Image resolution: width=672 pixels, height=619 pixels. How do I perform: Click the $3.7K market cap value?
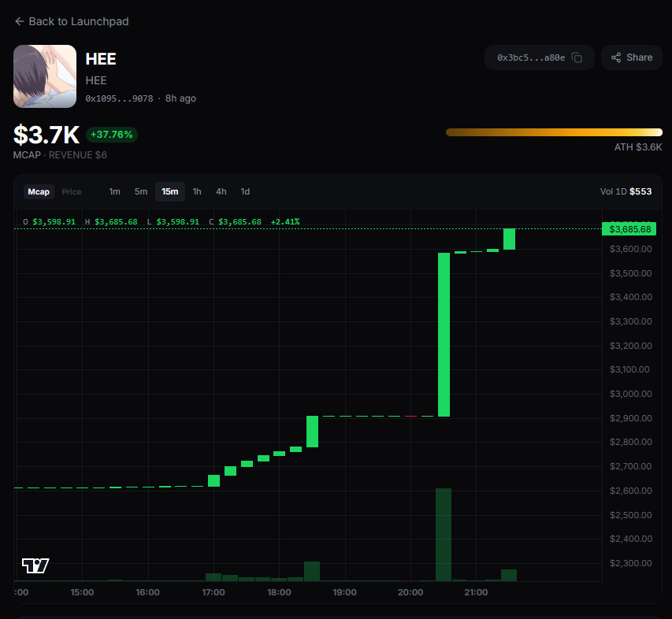[x=46, y=135]
